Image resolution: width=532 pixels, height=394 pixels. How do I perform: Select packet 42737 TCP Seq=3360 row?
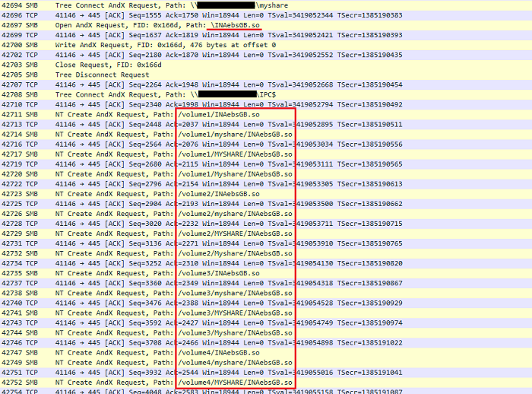[266, 283]
